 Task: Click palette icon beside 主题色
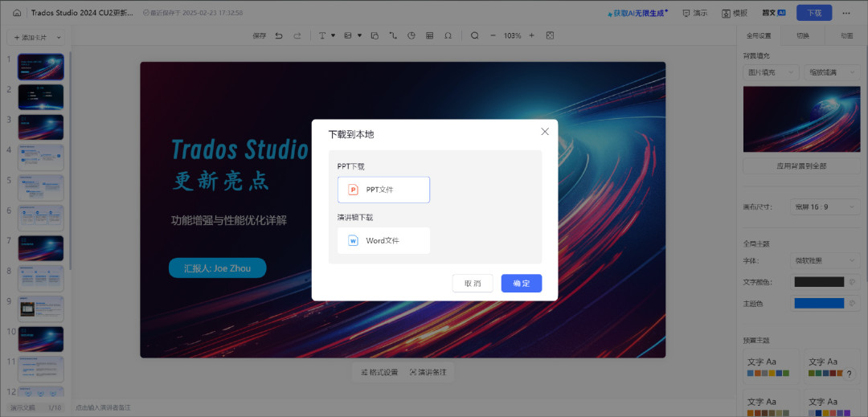point(853,303)
